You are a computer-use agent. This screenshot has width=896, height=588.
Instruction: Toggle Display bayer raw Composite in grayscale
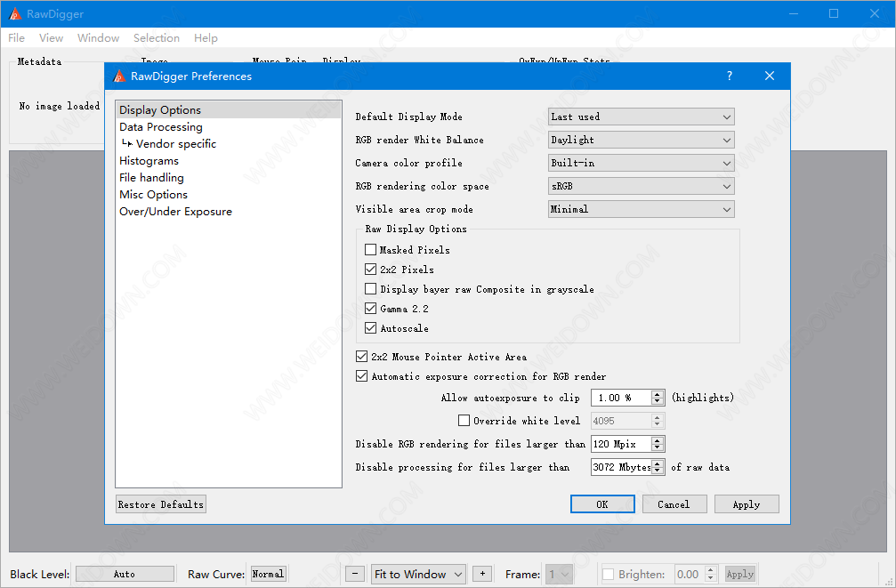[x=370, y=289]
